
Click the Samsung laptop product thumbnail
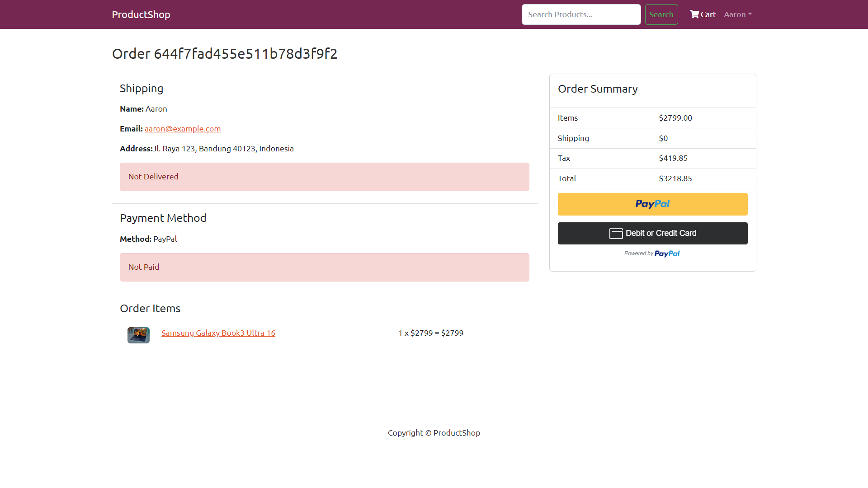(138, 335)
